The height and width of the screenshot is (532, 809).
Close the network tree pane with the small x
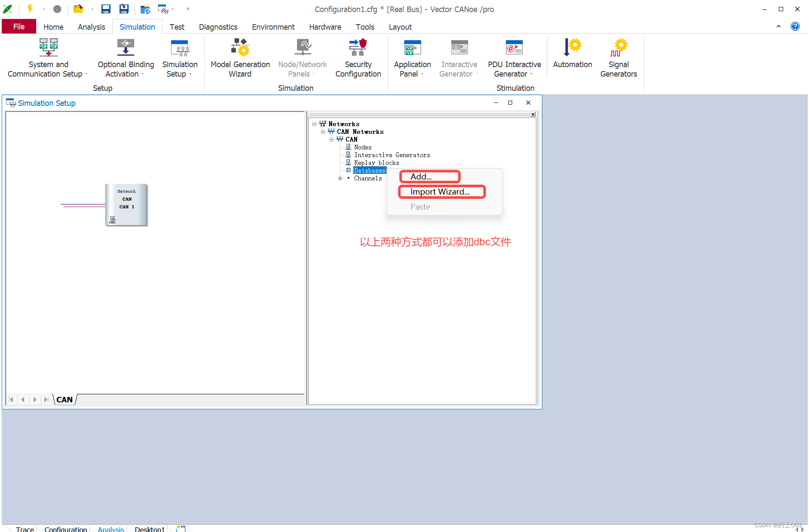[533, 114]
